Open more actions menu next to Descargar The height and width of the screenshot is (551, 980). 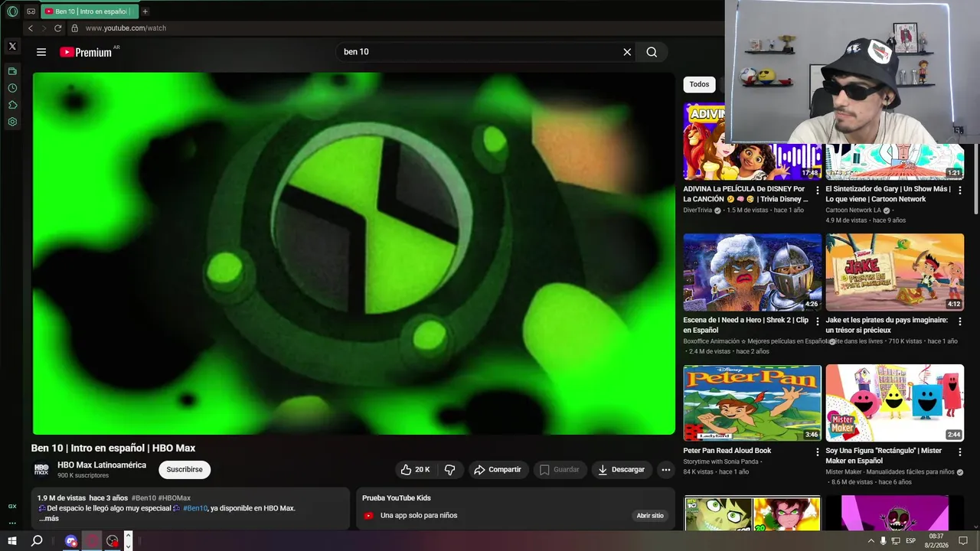[666, 470]
